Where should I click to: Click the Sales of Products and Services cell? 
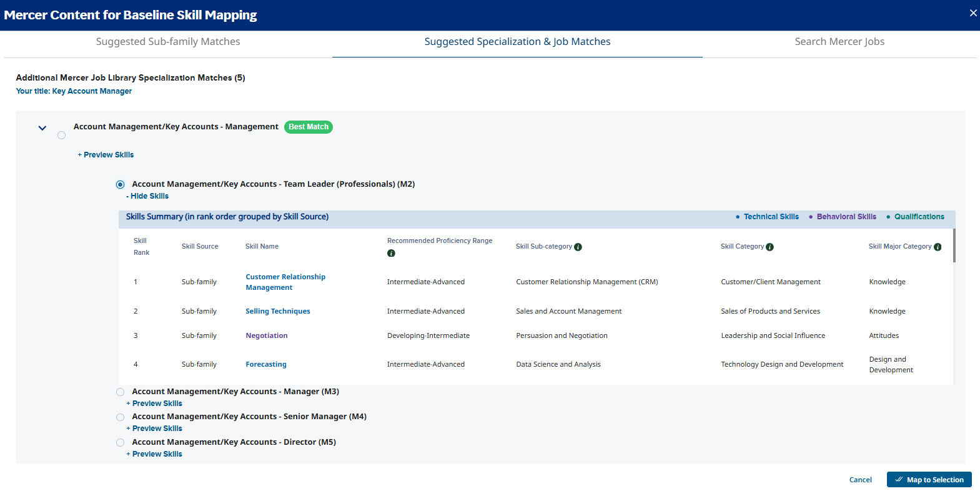click(770, 311)
